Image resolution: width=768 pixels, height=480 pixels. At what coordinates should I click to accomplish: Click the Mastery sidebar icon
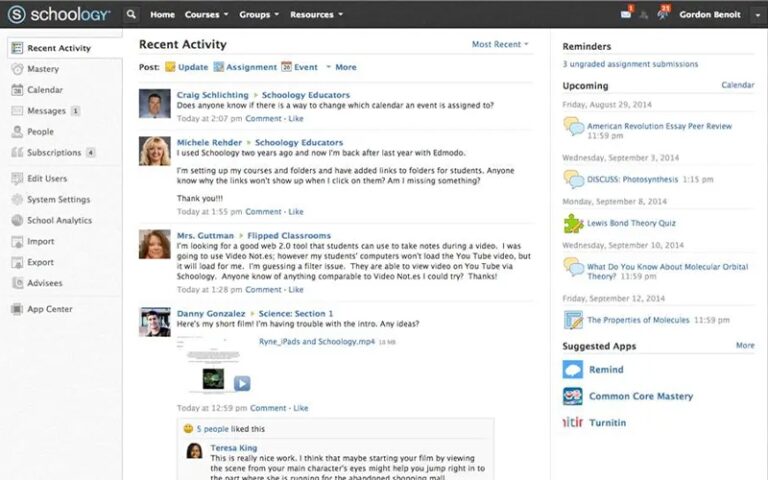coord(17,69)
